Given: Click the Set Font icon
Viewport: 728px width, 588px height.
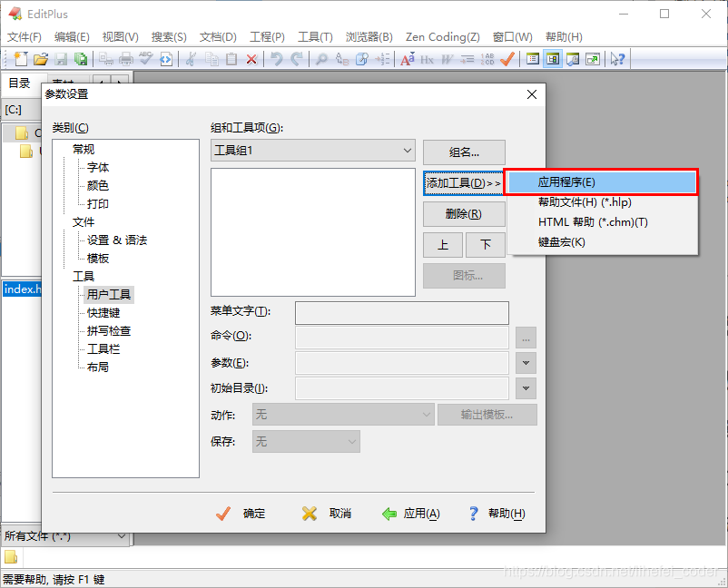Looking at the screenshot, I should [408, 59].
